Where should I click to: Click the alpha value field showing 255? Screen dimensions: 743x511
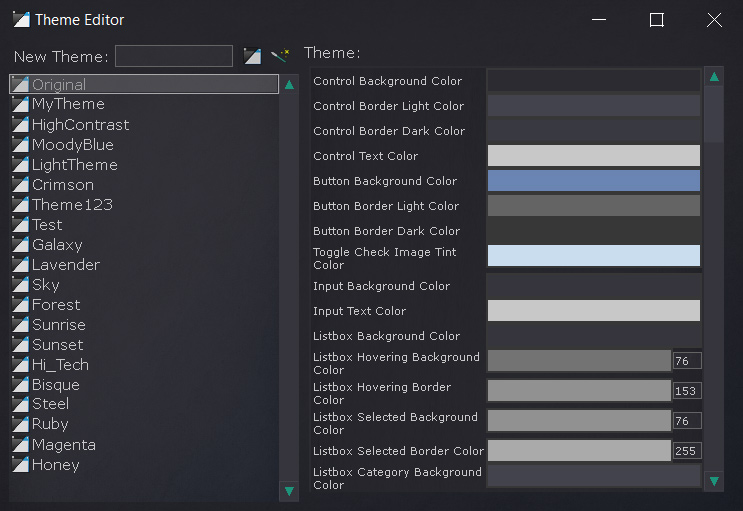pyautogui.click(x=687, y=450)
